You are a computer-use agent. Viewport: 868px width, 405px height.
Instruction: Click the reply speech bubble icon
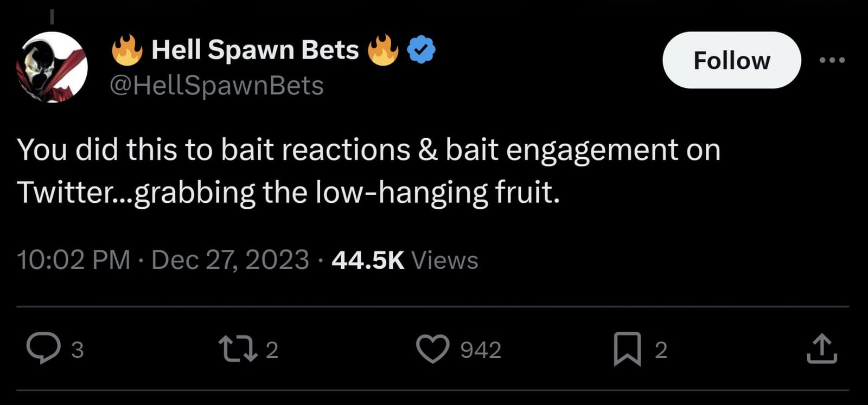[x=43, y=349]
